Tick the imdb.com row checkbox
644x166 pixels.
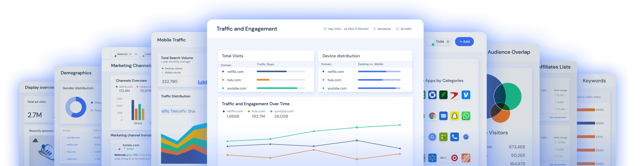click(64, 159)
